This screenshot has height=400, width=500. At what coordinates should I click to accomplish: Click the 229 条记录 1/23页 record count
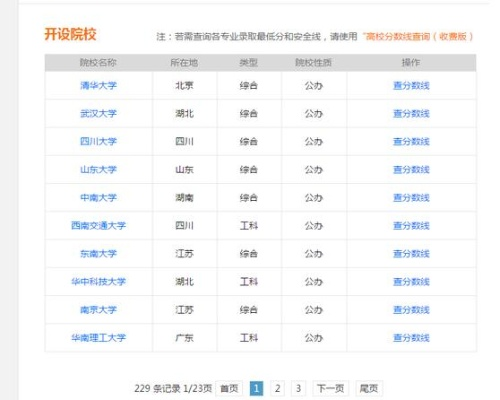[x=173, y=388]
